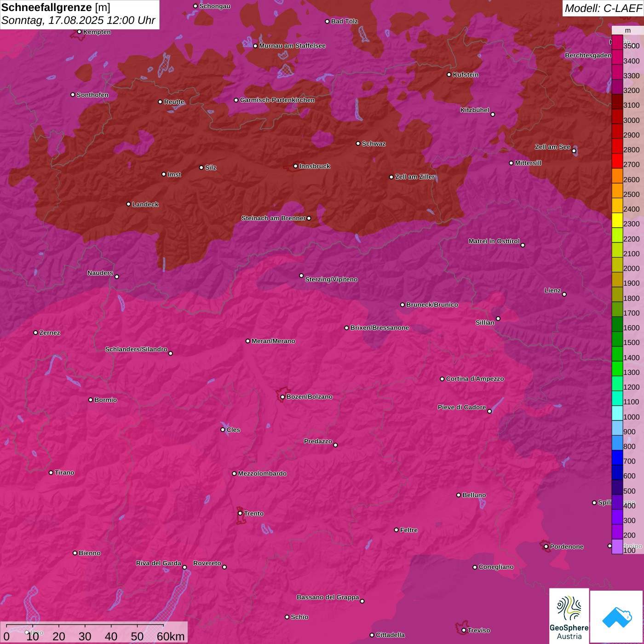Click the '1500' legend value
Viewport: 644px width, 644px height.
(631, 342)
